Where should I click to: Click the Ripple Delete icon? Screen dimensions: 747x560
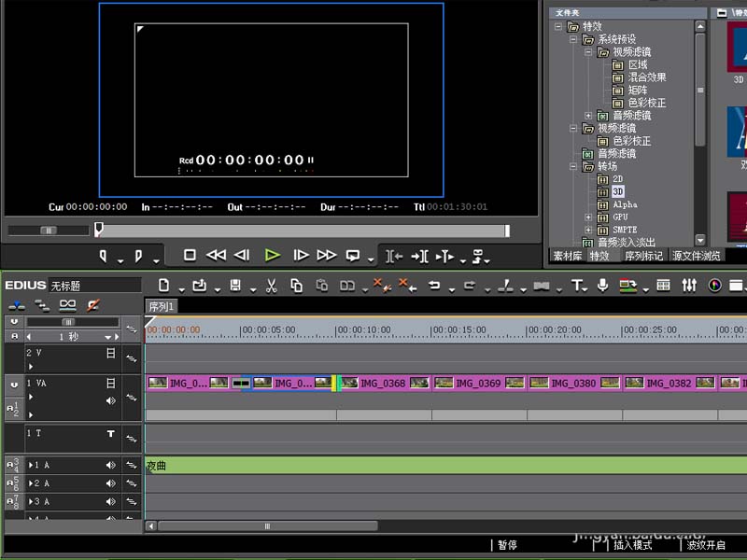[408, 285]
